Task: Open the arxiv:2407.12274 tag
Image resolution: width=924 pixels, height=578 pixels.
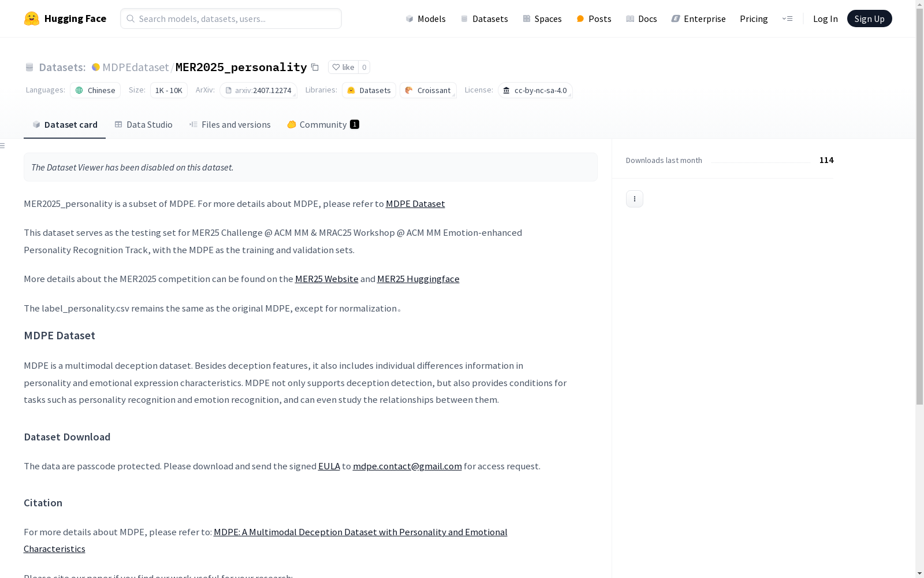Action: [x=258, y=90]
